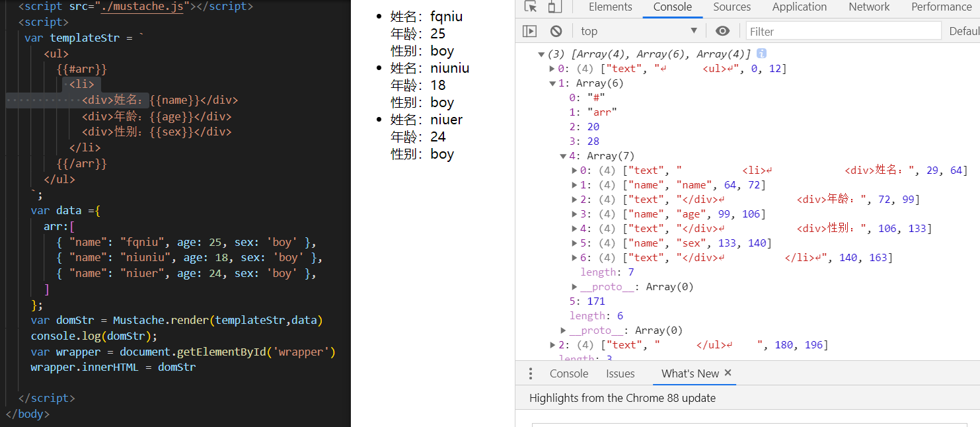Click the console Filter input field
The height and width of the screenshot is (427, 980).
[844, 31]
